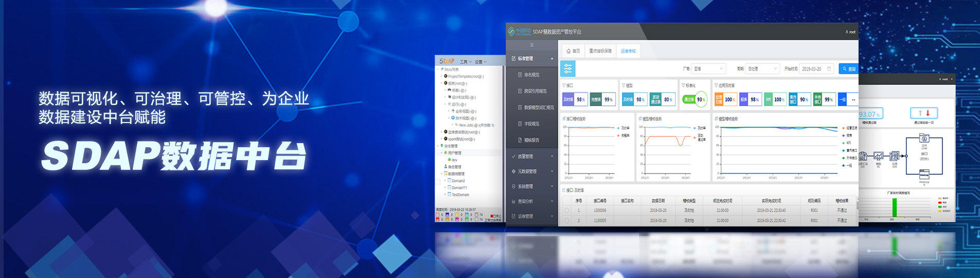Click the 跨层引用规范 document icon
Viewport: 980px width, 278px height.
point(520,91)
